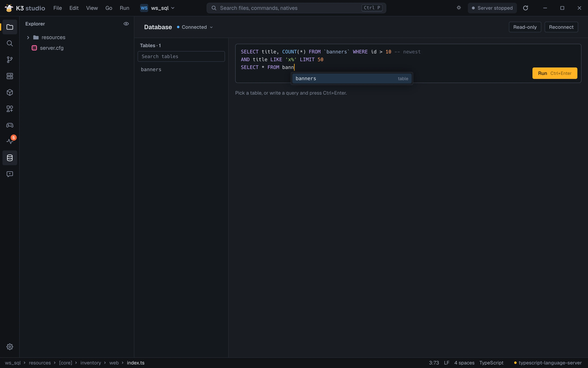The image size is (588, 368).
Task: Open the cube resources sidebar icon
Action: [10, 93]
